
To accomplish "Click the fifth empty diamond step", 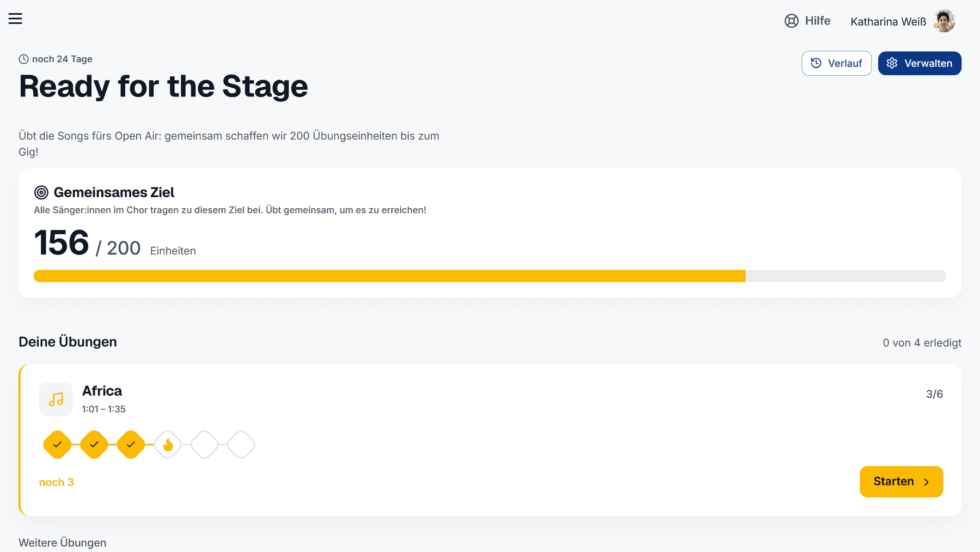I will point(204,445).
